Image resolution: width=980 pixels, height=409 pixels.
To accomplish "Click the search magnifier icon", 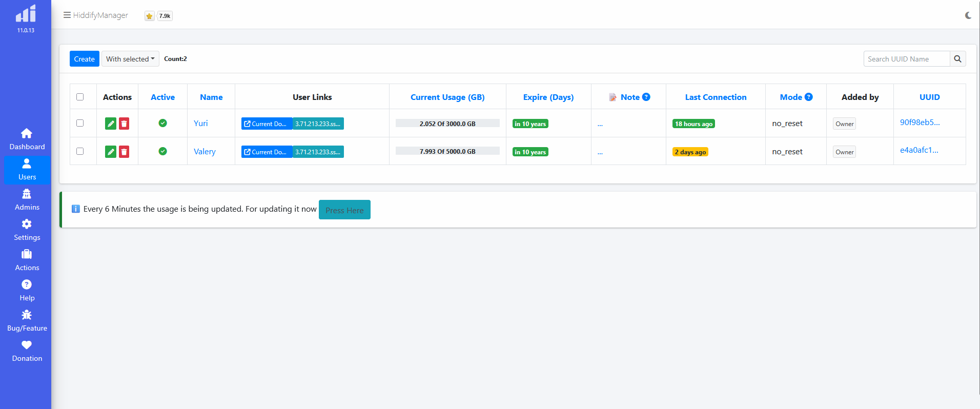I will pyautogui.click(x=957, y=59).
